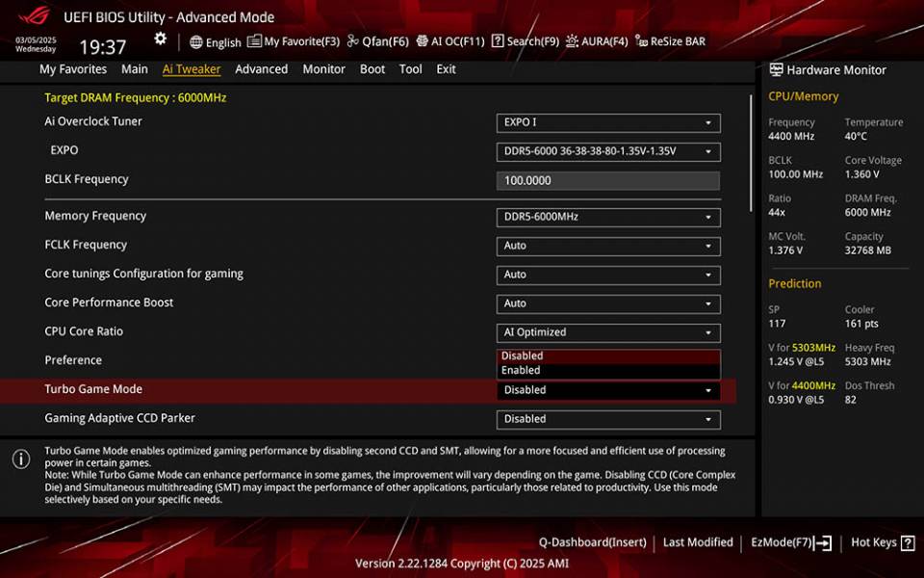Click the BCLK Frequency input field
Screen dimensions: 924x578
tap(608, 180)
